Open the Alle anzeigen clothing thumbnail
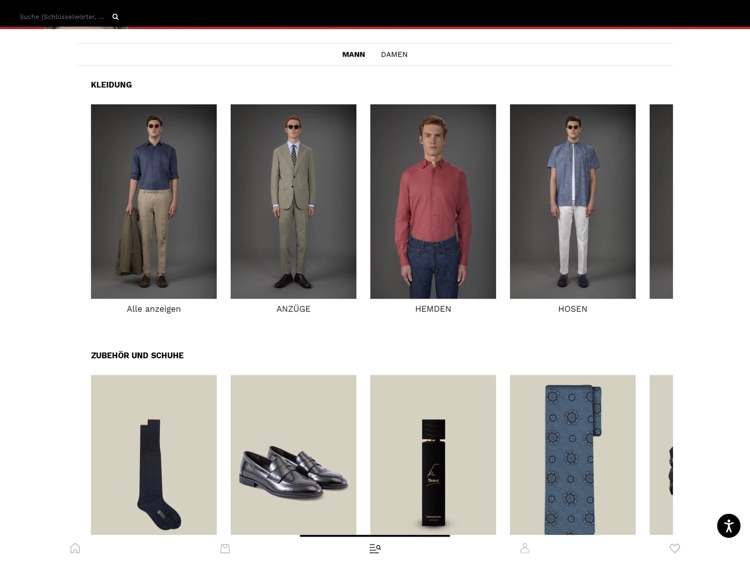 pyautogui.click(x=154, y=201)
